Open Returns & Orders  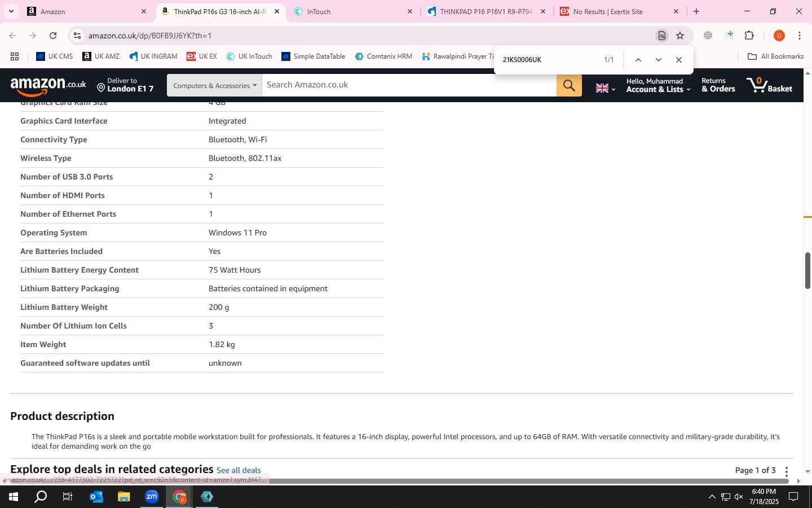[x=718, y=85]
